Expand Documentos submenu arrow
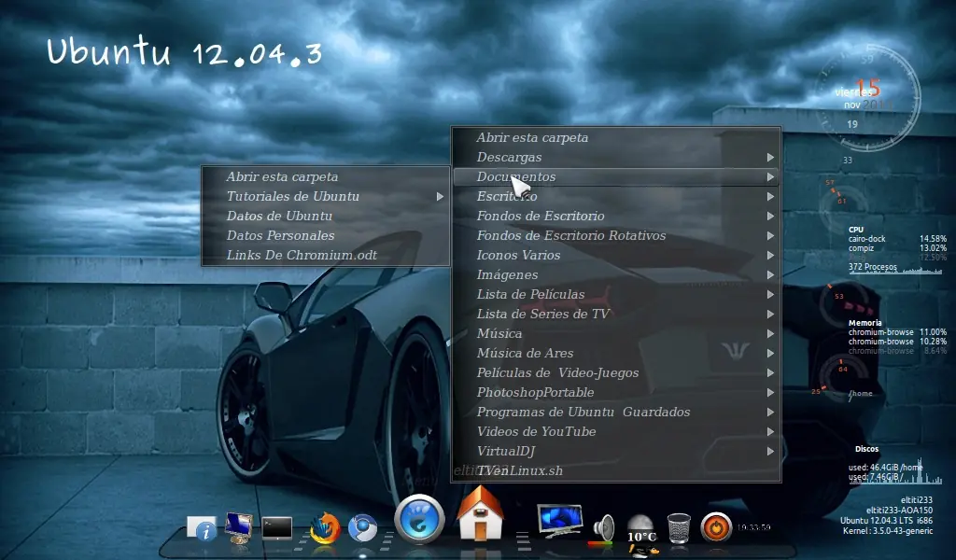The height and width of the screenshot is (560, 956). (x=770, y=177)
